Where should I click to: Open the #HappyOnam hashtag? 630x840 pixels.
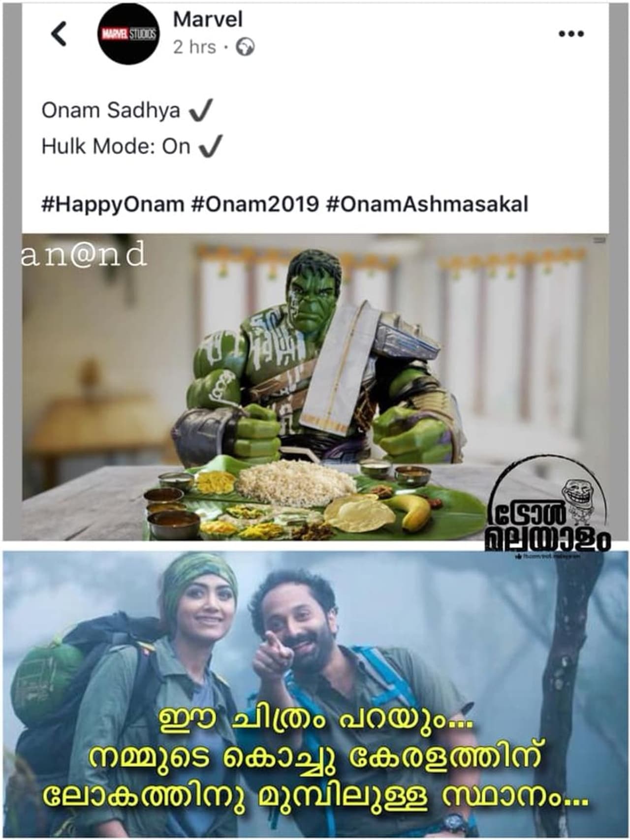[113, 204]
